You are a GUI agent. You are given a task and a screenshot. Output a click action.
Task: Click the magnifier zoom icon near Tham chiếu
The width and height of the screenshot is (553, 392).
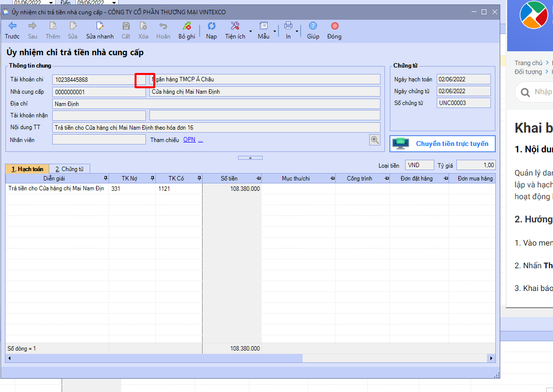tap(375, 140)
